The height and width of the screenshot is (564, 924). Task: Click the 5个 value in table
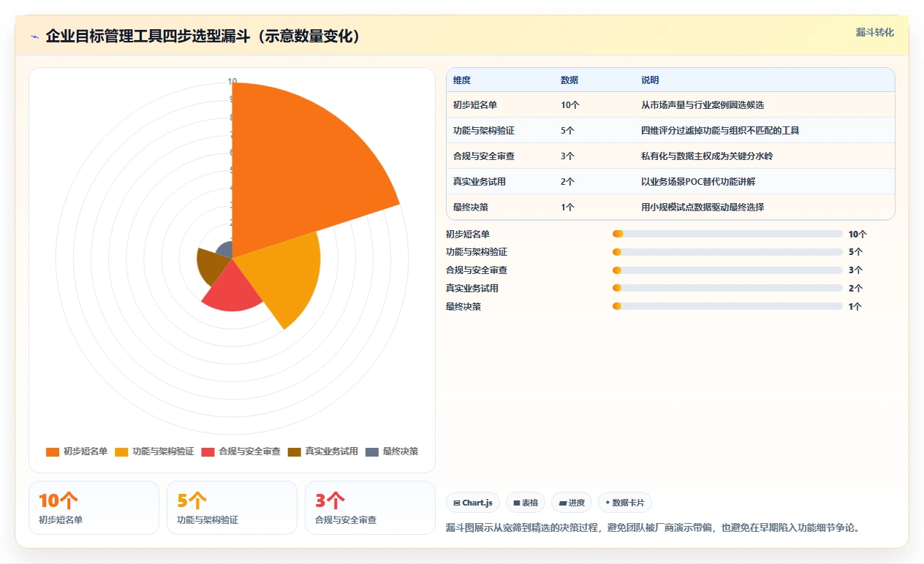(x=568, y=131)
